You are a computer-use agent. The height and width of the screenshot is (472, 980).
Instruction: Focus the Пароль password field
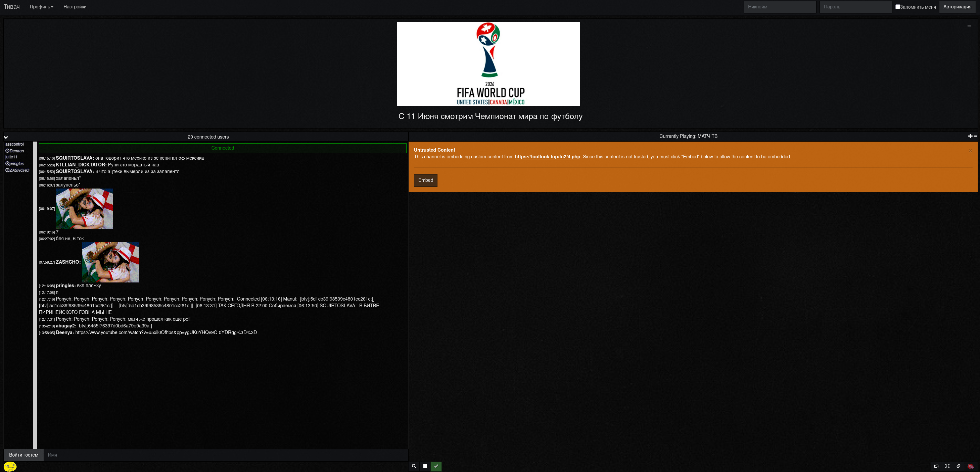[855, 7]
